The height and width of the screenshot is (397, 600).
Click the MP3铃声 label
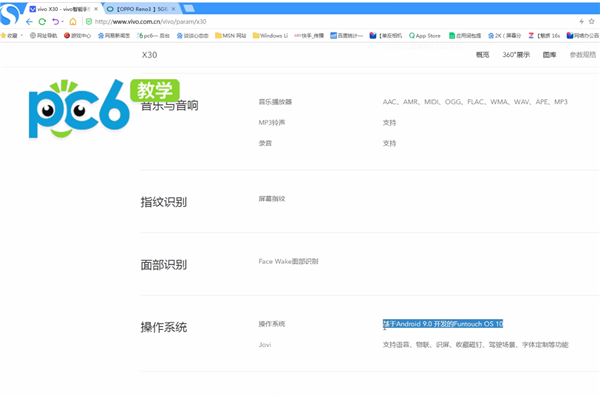point(272,123)
